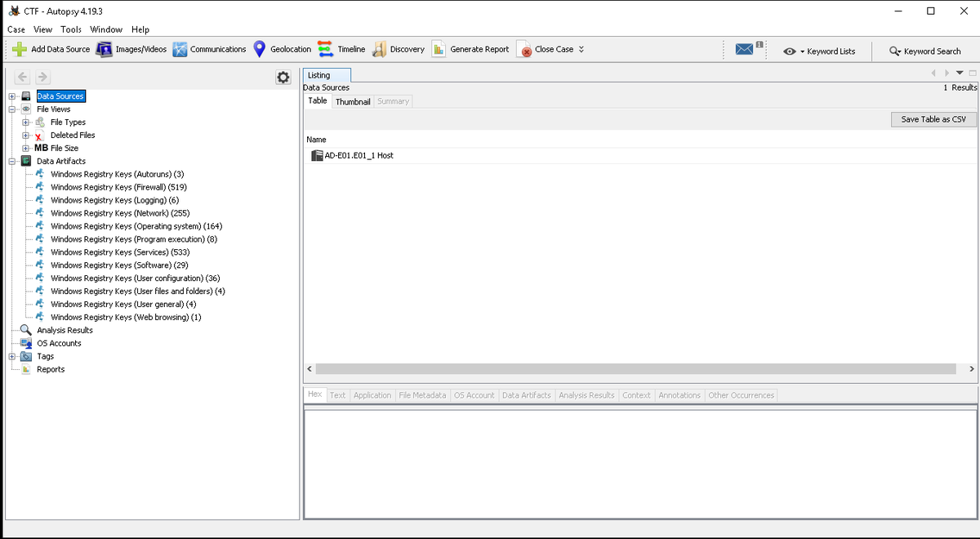Viewport: 980px width, 539px height.
Task: Select Windows Registry Keys (Services) (533)
Action: 119,252
